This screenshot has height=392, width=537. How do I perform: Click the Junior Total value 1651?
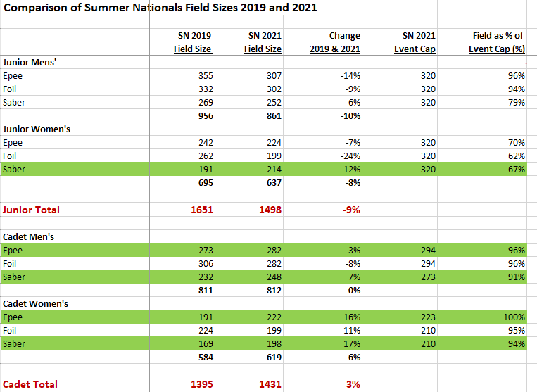pos(202,210)
